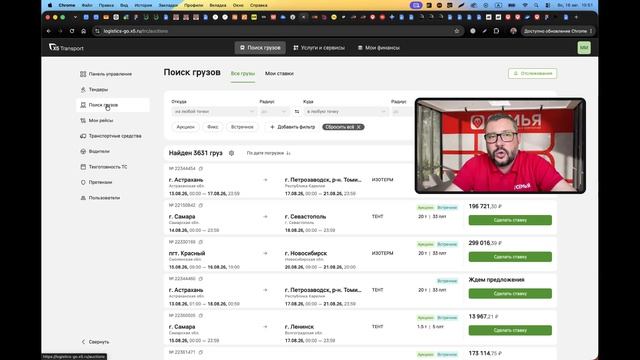Change the По дате погрузки sorting
This screenshot has width=640, height=360.
268,153
